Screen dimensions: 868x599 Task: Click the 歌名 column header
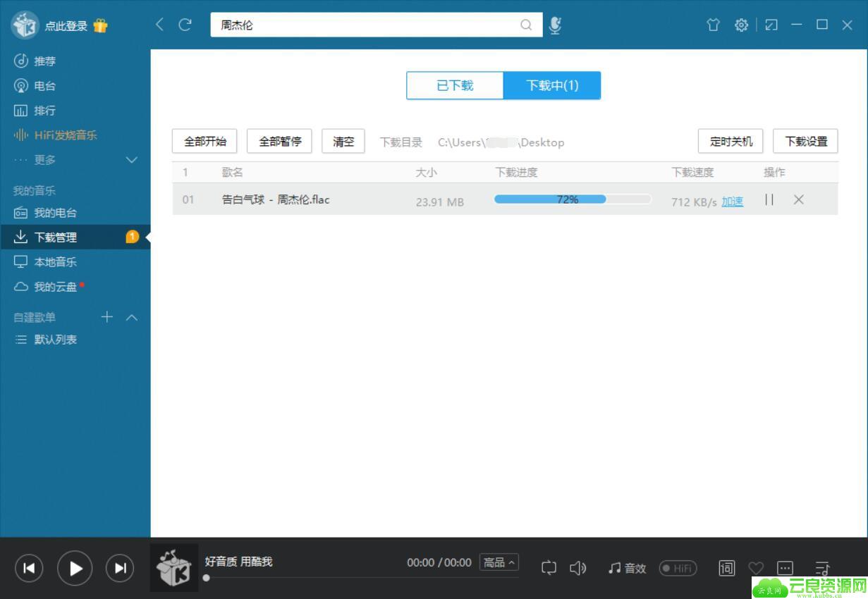click(x=232, y=172)
